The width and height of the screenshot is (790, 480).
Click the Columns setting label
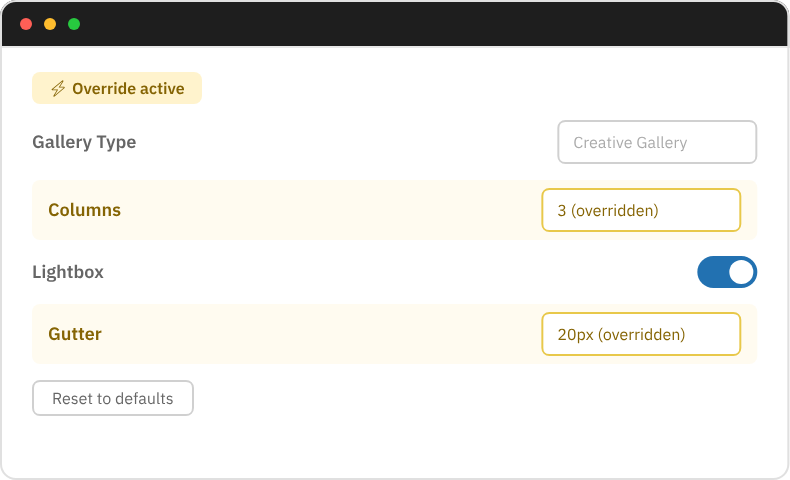(x=84, y=210)
